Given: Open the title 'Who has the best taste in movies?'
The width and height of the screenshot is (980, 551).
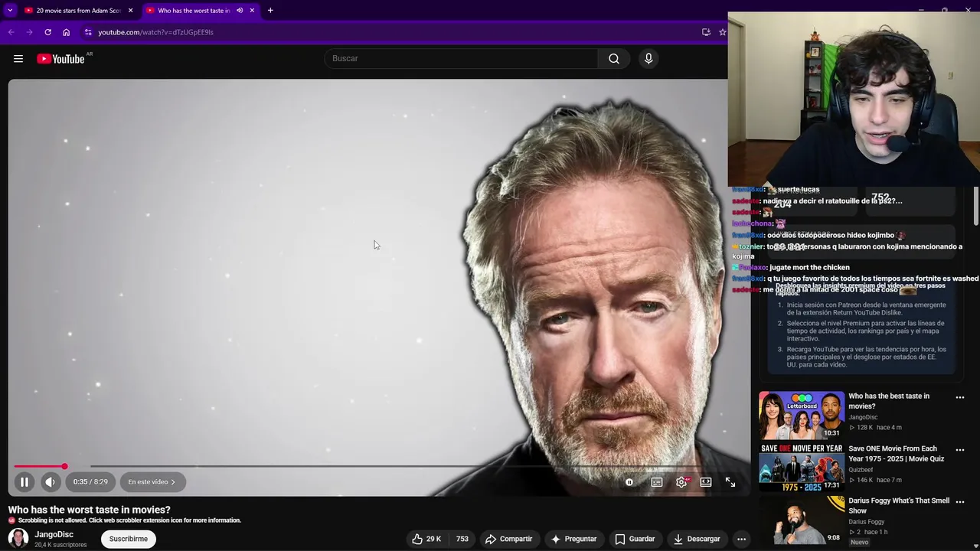Looking at the screenshot, I should (x=889, y=401).
